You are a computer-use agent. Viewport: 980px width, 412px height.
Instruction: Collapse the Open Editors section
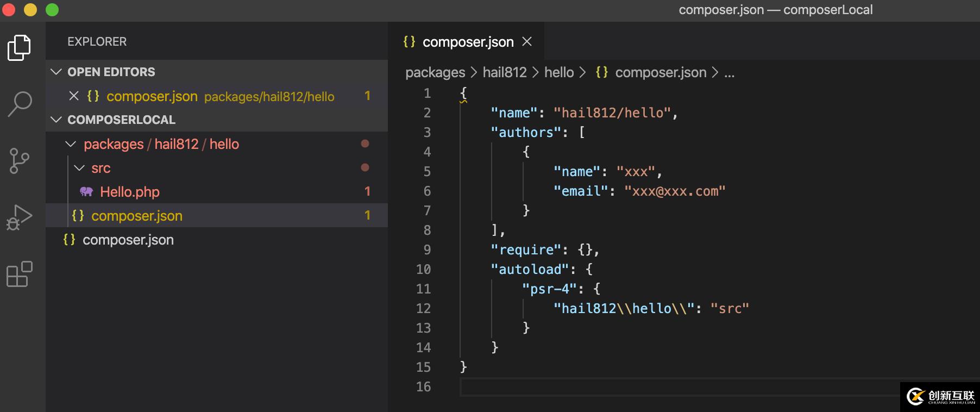[x=56, y=72]
